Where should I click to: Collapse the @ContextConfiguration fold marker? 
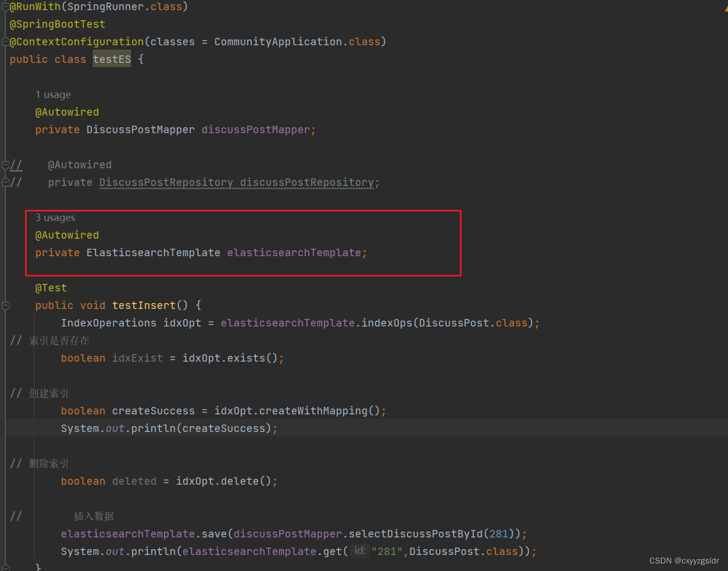(5, 42)
